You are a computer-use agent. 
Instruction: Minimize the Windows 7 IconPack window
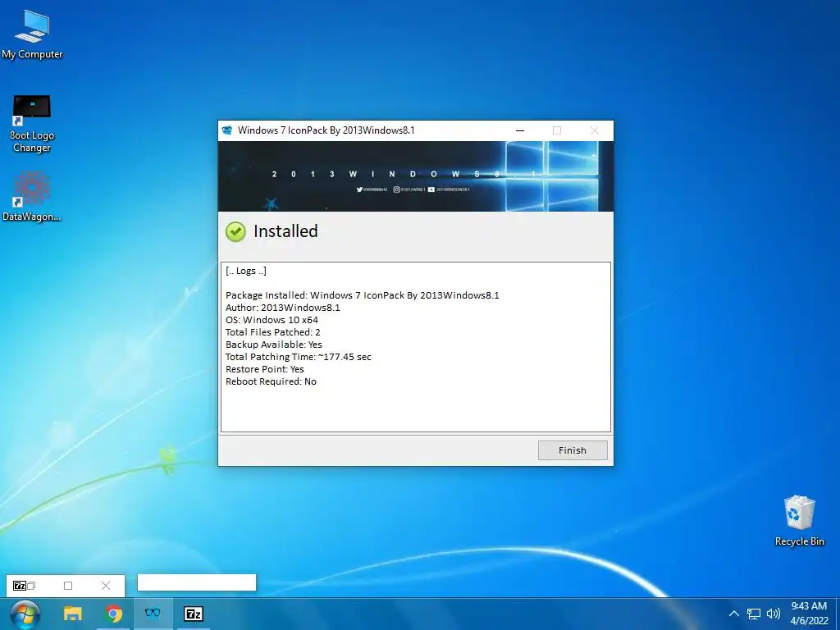[519, 130]
